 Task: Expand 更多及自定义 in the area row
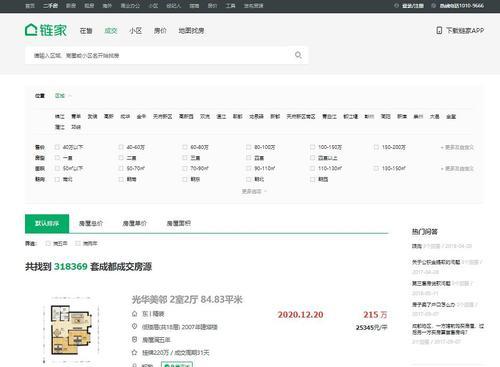(x=457, y=168)
